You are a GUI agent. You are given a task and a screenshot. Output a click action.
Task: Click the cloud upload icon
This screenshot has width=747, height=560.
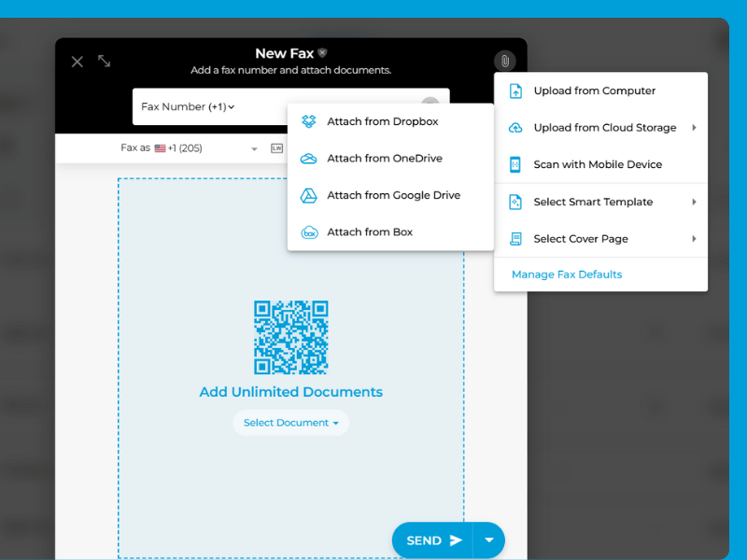(515, 128)
